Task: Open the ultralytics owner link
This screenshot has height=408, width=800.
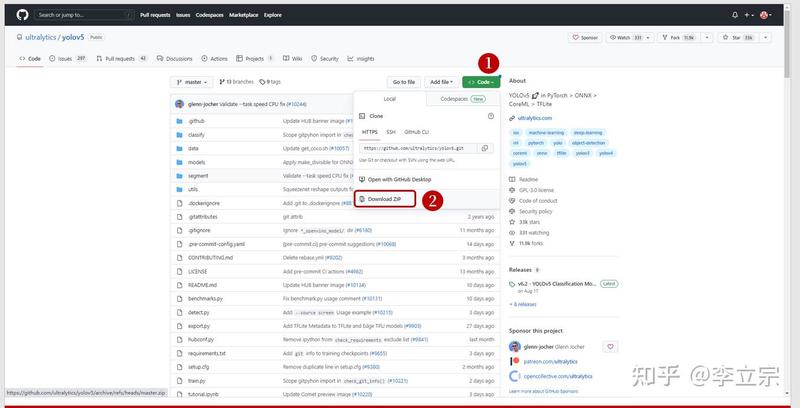Action: point(40,37)
